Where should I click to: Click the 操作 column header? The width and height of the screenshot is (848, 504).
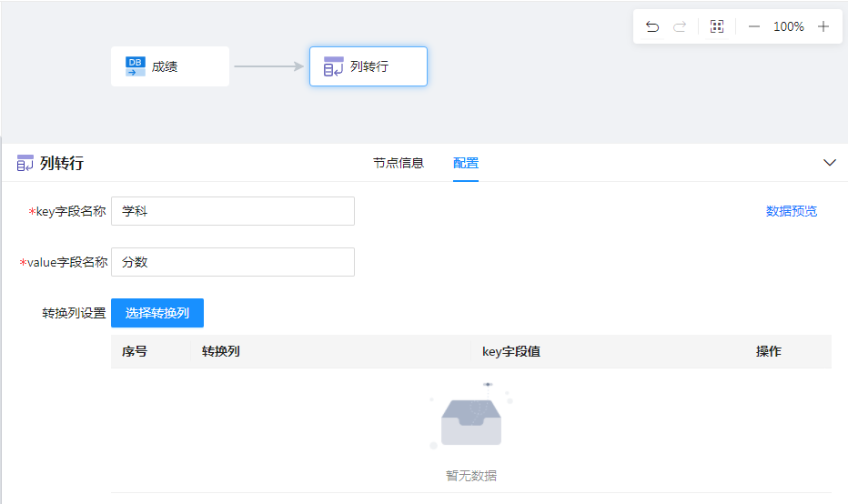pos(768,351)
